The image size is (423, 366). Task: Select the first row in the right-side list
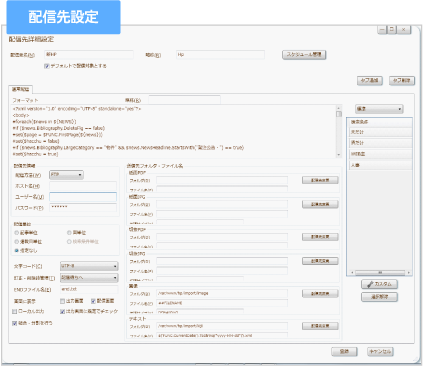click(x=380, y=122)
